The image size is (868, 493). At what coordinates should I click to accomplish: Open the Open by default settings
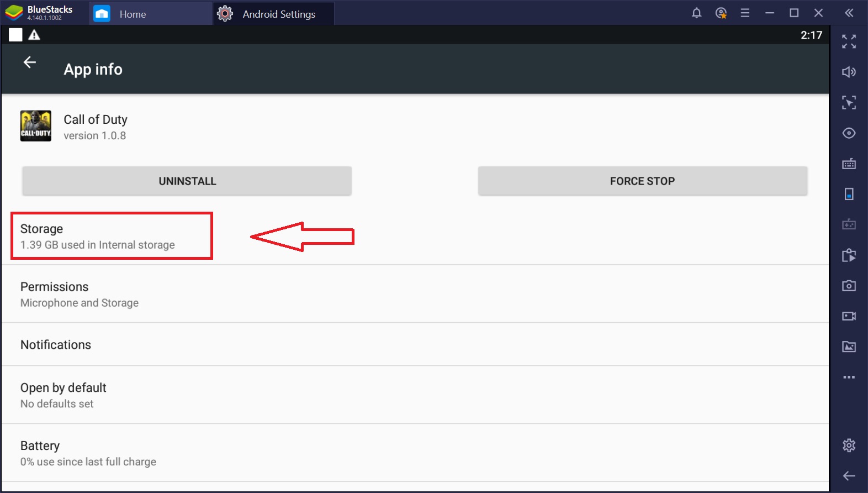click(x=415, y=395)
